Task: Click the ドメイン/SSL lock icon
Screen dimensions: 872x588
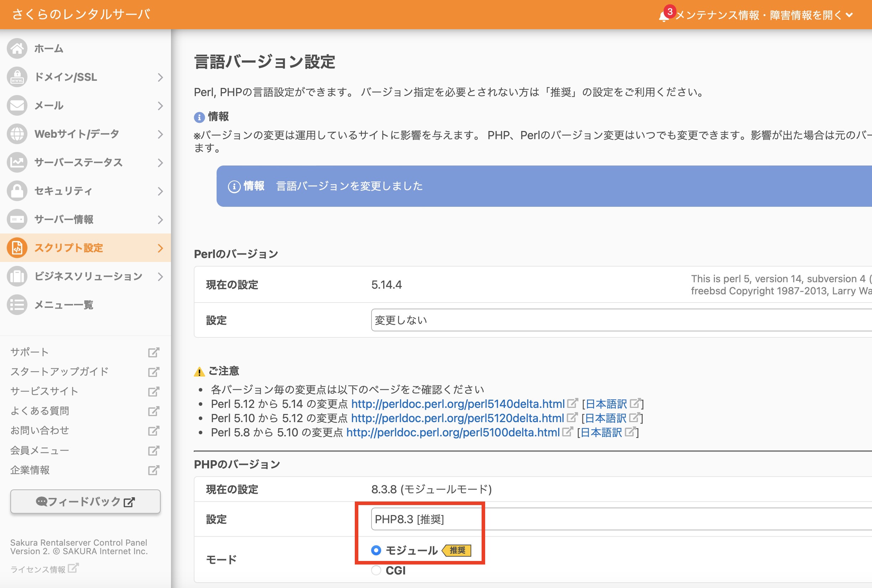Action: pyautogui.click(x=17, y=77)
